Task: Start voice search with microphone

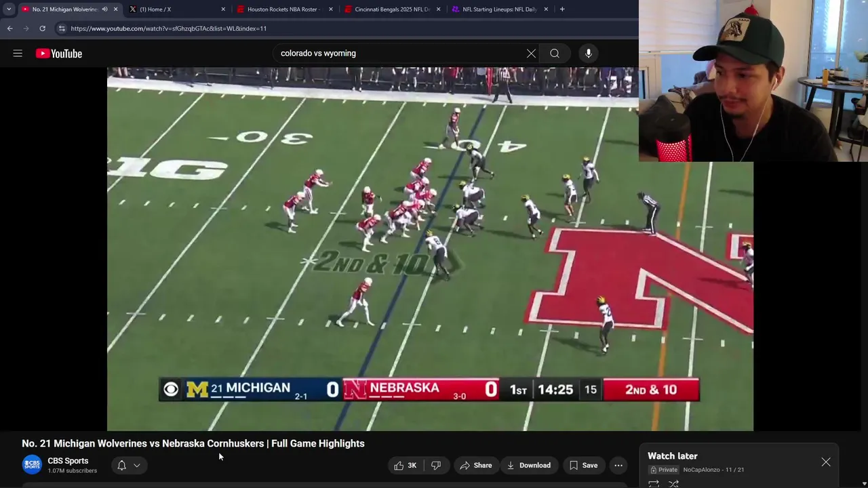Action: [x=589, y=54]
